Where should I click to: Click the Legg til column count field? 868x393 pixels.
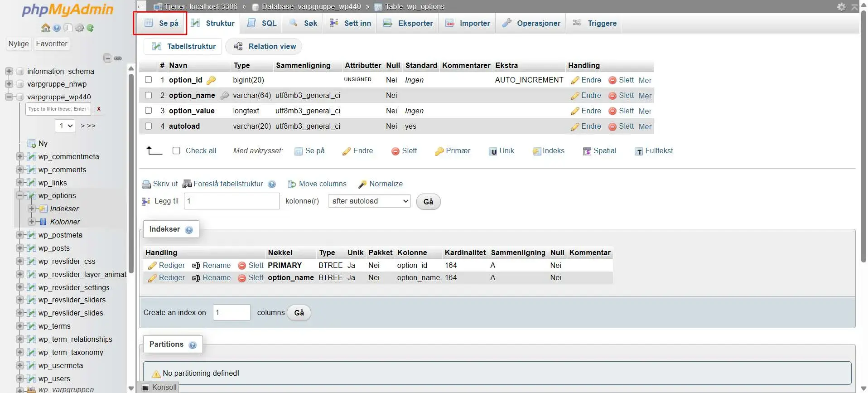(232, 201)
